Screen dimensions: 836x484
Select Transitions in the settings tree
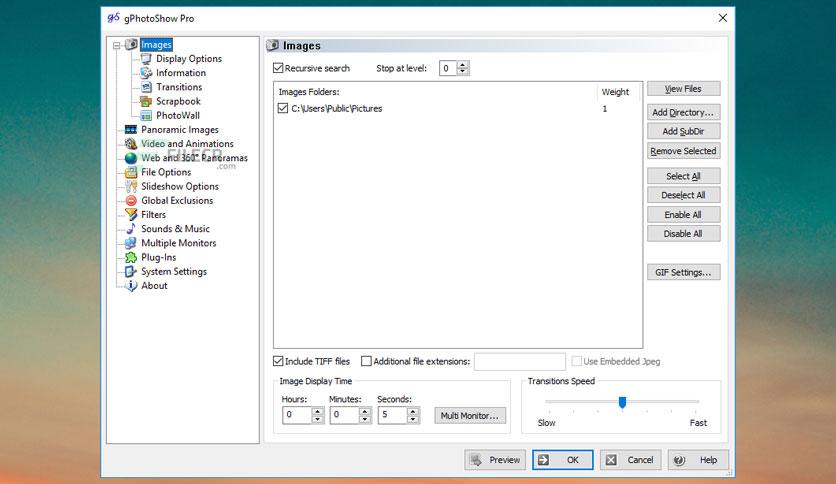[x=179, y=87]
